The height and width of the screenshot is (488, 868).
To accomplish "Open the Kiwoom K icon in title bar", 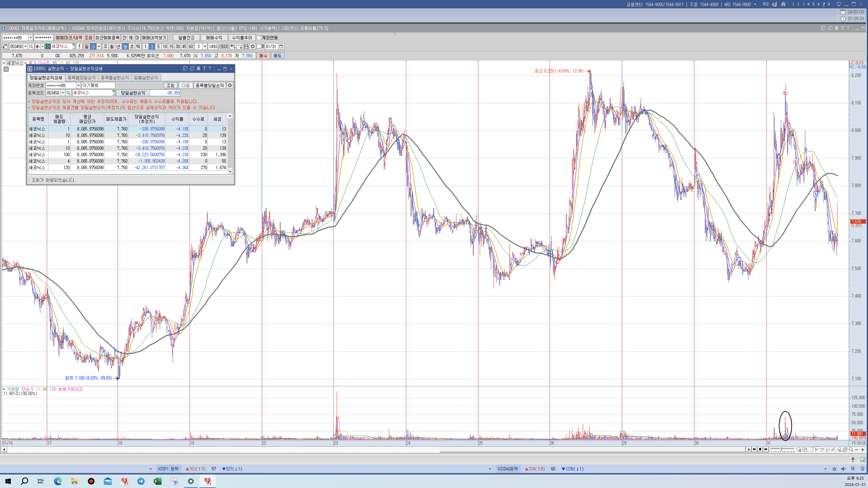I will click(775, 4).
